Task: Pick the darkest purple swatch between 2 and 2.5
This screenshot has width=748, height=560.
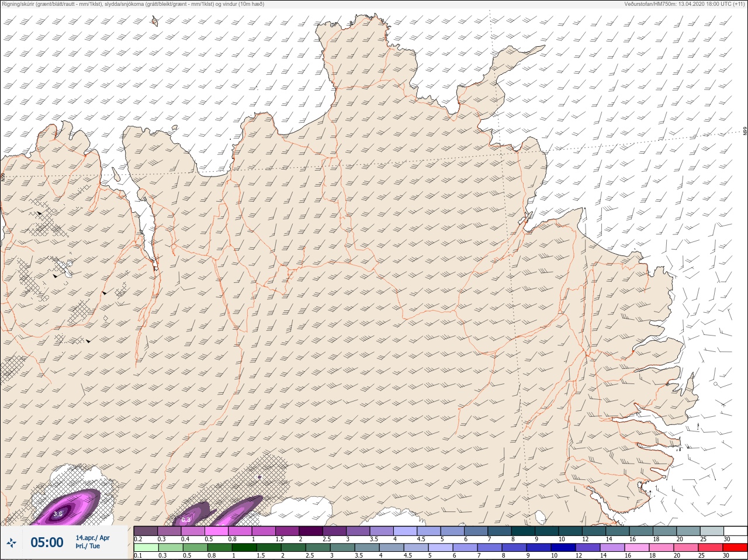Action: [311, 531]
